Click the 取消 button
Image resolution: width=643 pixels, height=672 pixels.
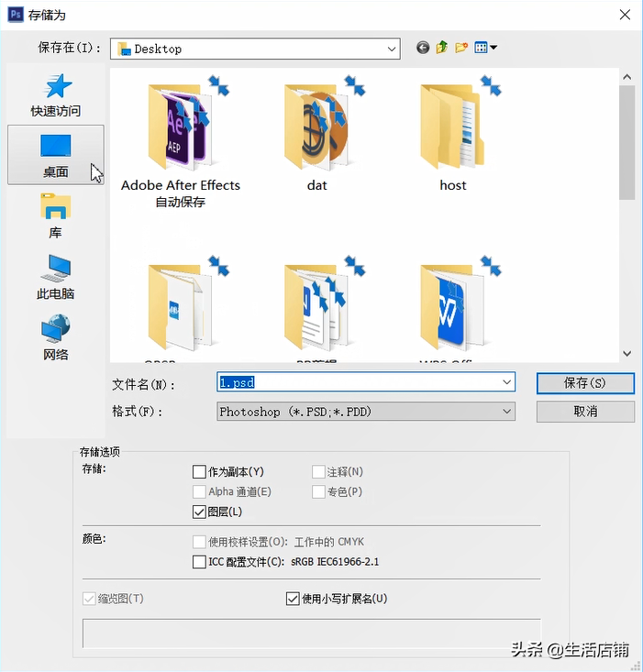click(585, 412)
